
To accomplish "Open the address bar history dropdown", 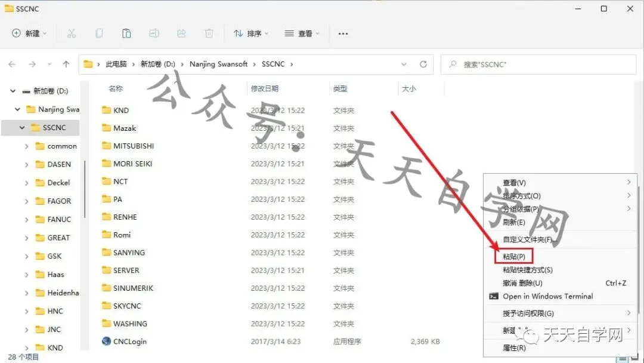I will pos(404,64).
